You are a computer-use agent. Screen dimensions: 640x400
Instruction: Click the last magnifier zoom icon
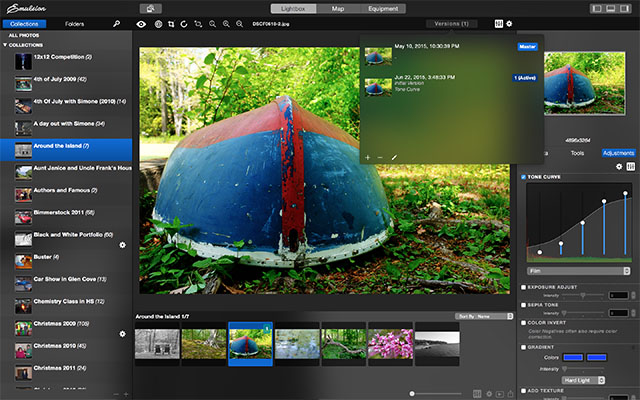click(240, 24)
